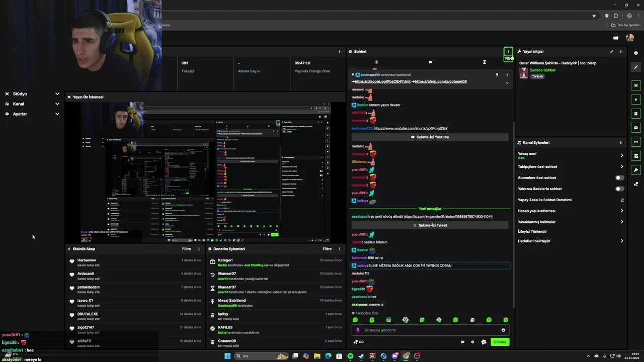Click the Yayın Ön İzlemesi video preview

tap(205, 172)
